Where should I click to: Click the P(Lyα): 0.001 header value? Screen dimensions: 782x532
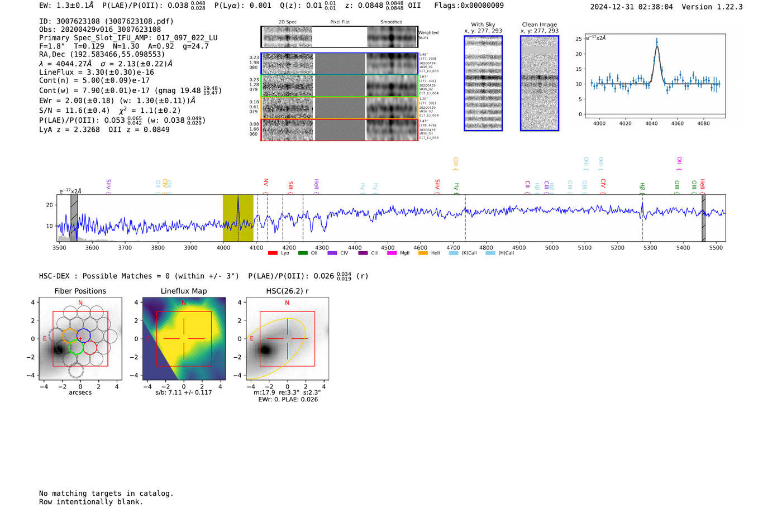click(243, 6)
